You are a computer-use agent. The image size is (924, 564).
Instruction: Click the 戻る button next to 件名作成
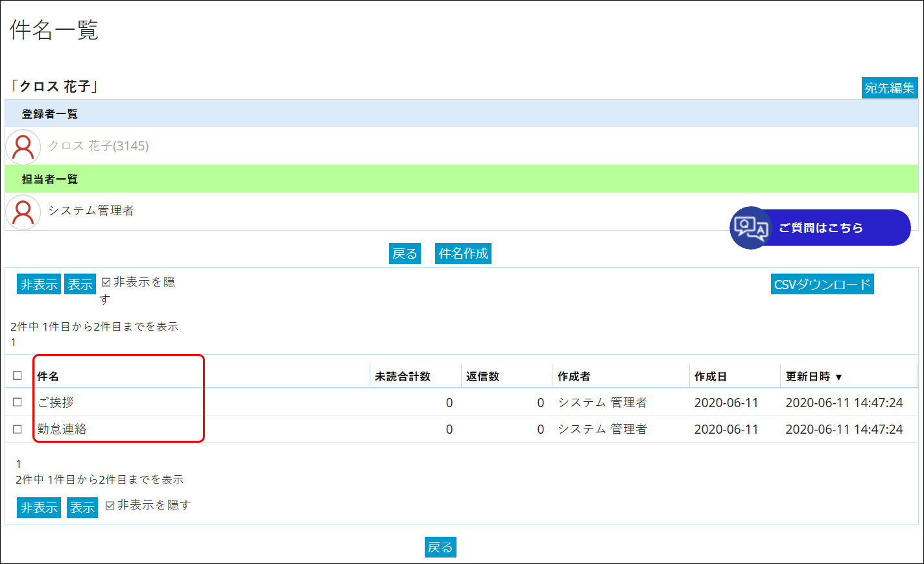(x=405, y=253)
